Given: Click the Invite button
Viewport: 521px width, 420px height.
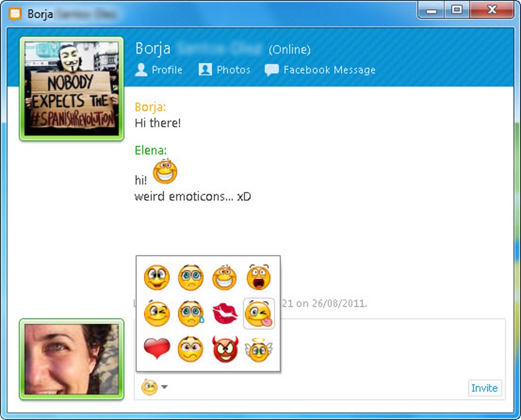Looking at the screenshot, I should (x=484, y=388).
